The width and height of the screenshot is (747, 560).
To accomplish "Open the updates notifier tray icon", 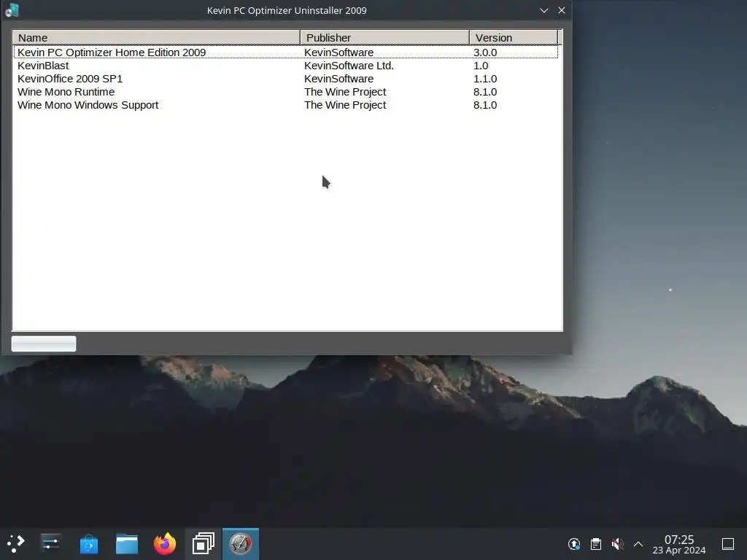I will tap(574, 544).
